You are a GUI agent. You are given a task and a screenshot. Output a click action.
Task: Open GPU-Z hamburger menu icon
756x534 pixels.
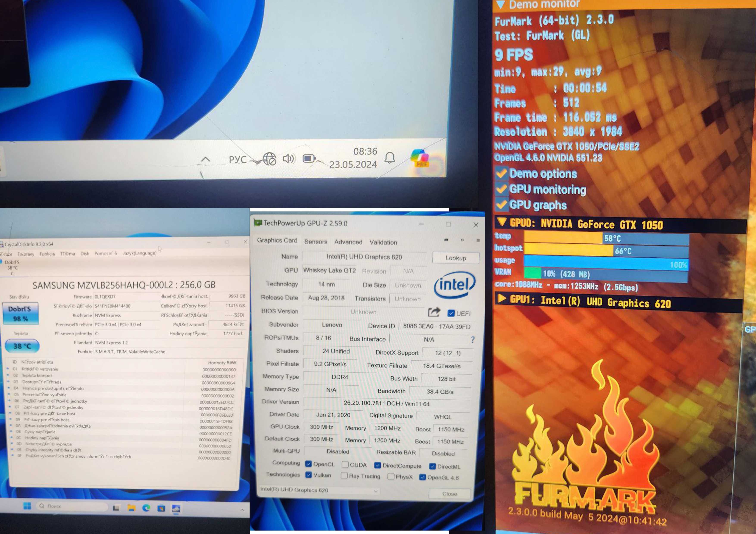(x=478, y=240)
